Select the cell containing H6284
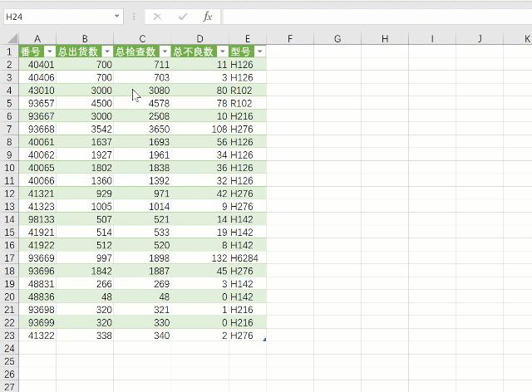This screenshot has width=532, height=392. coord(247,258)
